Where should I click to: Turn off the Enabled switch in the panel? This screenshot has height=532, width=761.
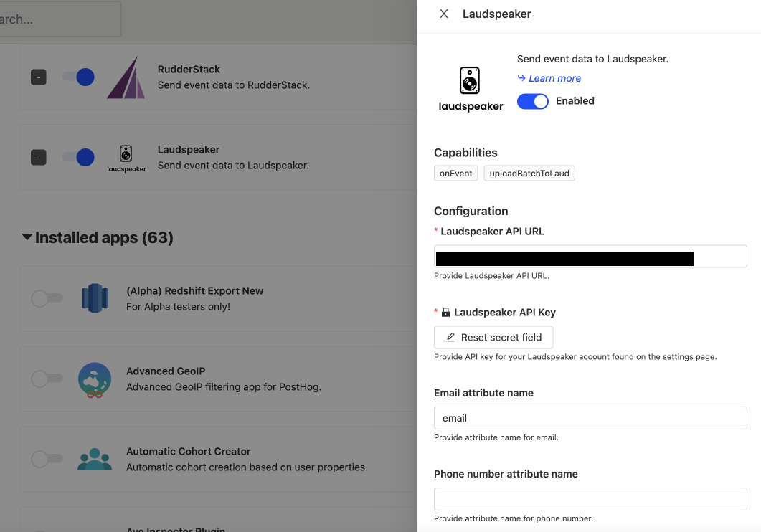pos(532,101)
